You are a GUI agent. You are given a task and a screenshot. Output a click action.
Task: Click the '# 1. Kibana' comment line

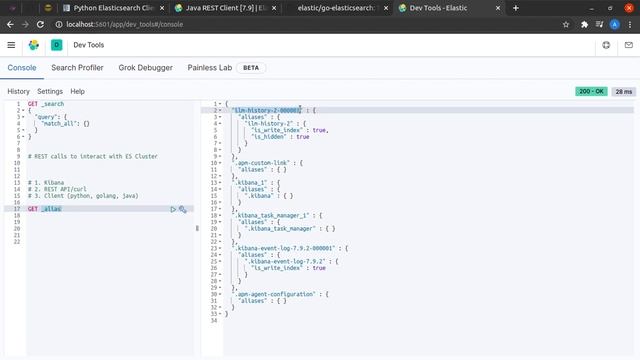(x=46, y=182)
